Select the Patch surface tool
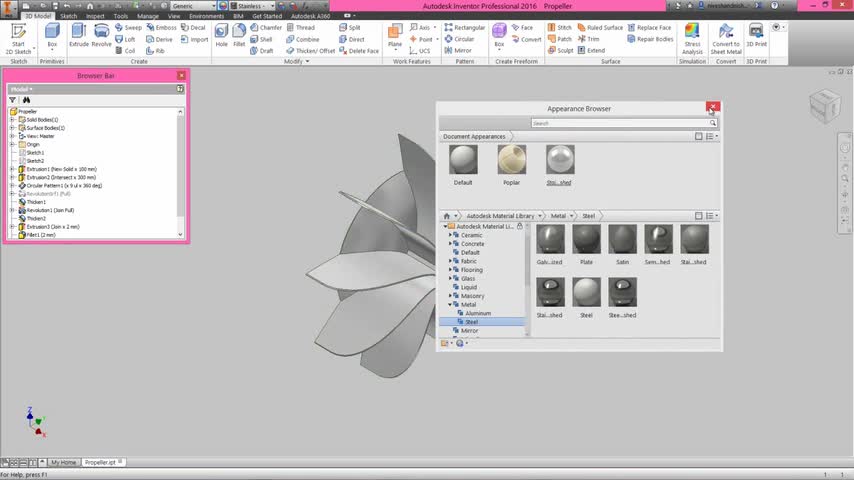Image resolution: width=854 pixels, height=480 pixels. 560,39
